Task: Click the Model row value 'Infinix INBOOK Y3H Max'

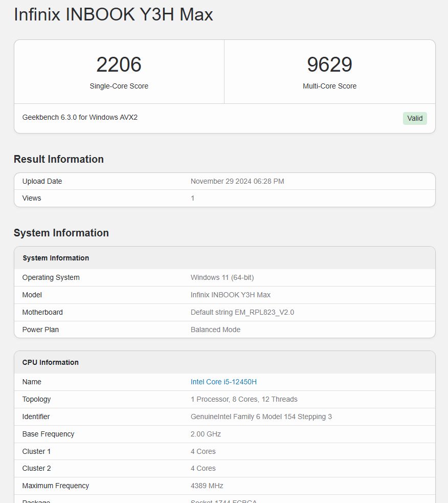Action: [x=231, y=295]
